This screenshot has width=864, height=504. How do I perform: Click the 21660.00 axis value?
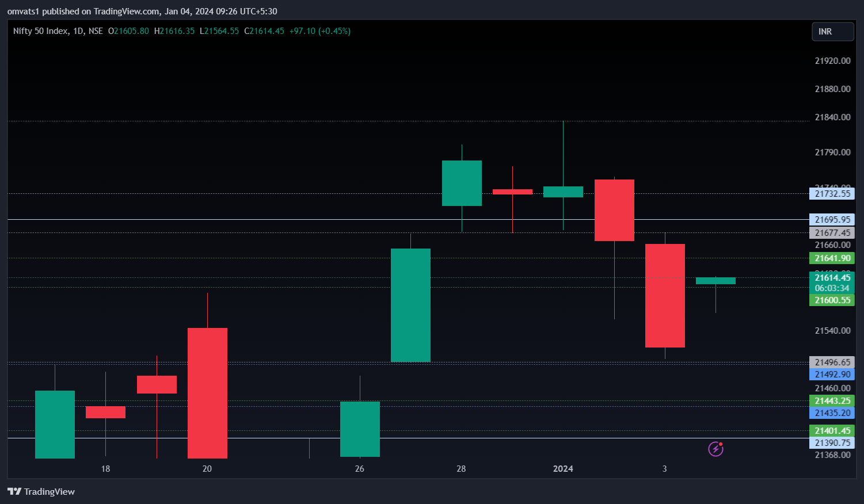pyautogui.click(x=832, y=245)
